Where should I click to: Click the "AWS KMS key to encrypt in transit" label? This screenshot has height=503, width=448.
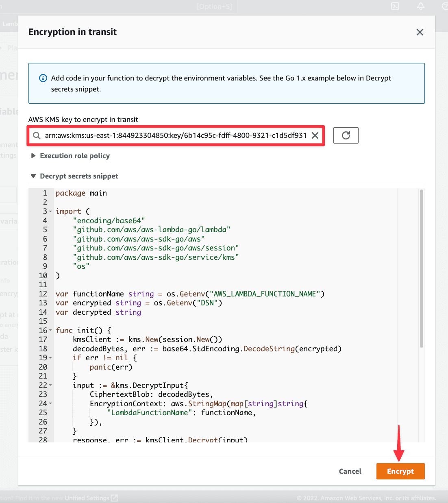click(83, 120)
